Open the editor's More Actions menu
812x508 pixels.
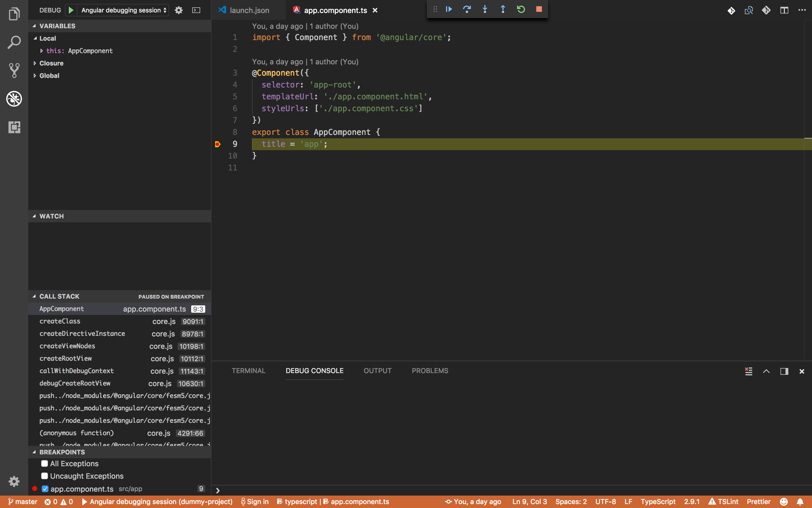click(x=802, y=10)
